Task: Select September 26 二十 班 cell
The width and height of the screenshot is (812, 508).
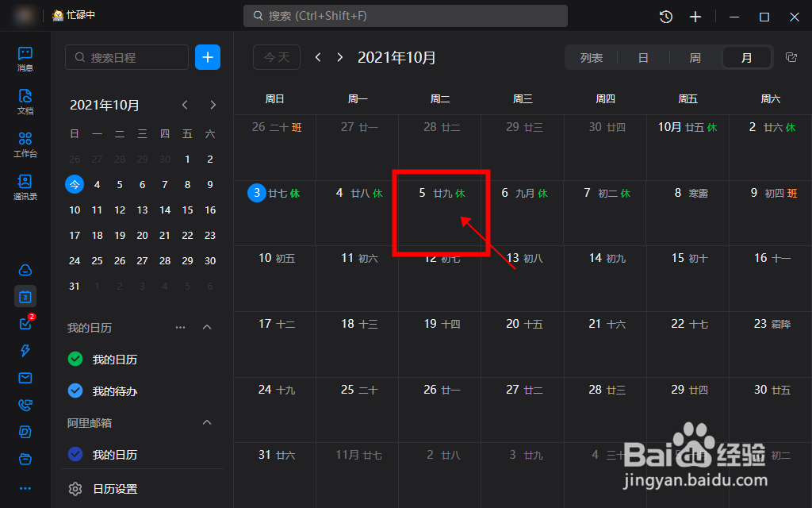Action: pyautogui.click(x=274, y=148)
